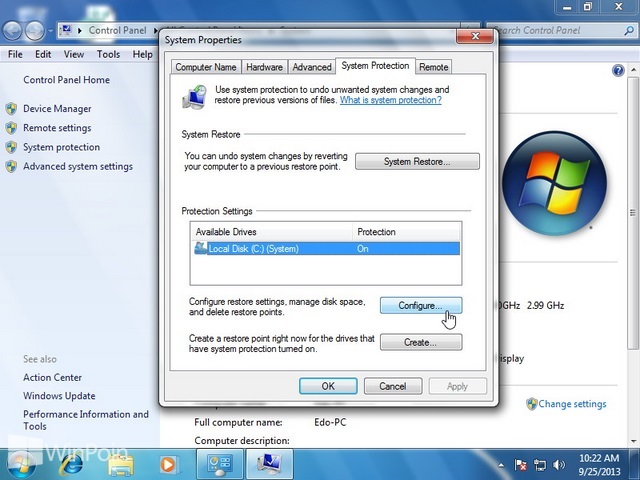Click the Configure button
This screenshot has height=480, width=640.
coord(421,305)
